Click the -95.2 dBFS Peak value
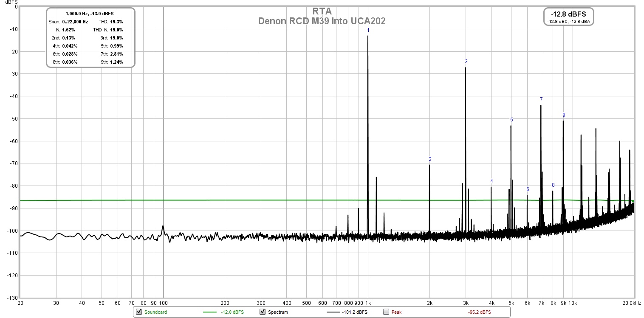Screen dimensions: 644x318 (x=480, y=312)
